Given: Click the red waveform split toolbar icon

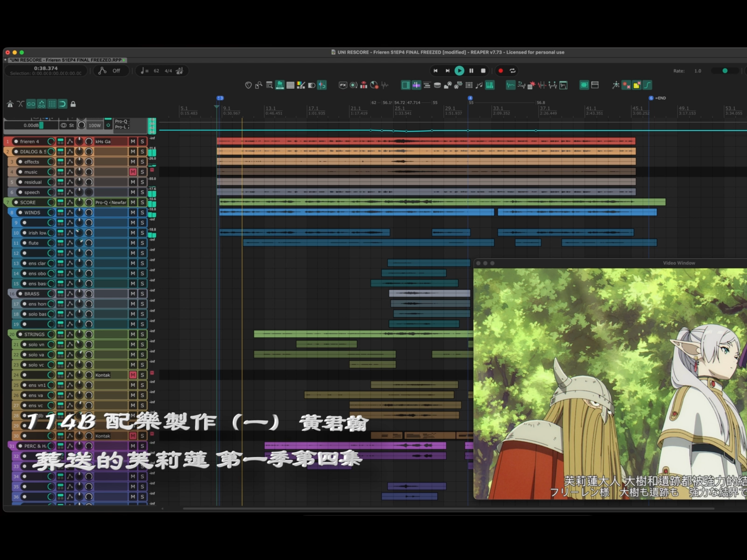Looking at the screenshot, I should coord(542,85).
